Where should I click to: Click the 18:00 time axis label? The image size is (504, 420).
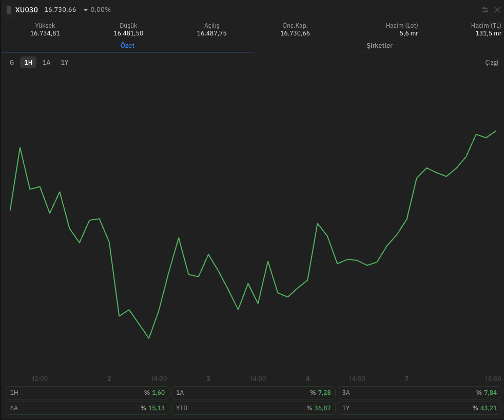493,379
